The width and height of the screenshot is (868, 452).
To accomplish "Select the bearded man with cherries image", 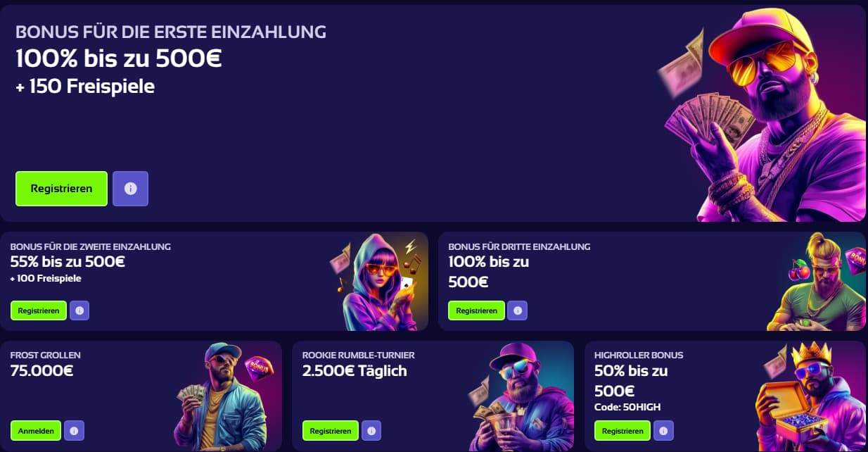I will 817,282.
